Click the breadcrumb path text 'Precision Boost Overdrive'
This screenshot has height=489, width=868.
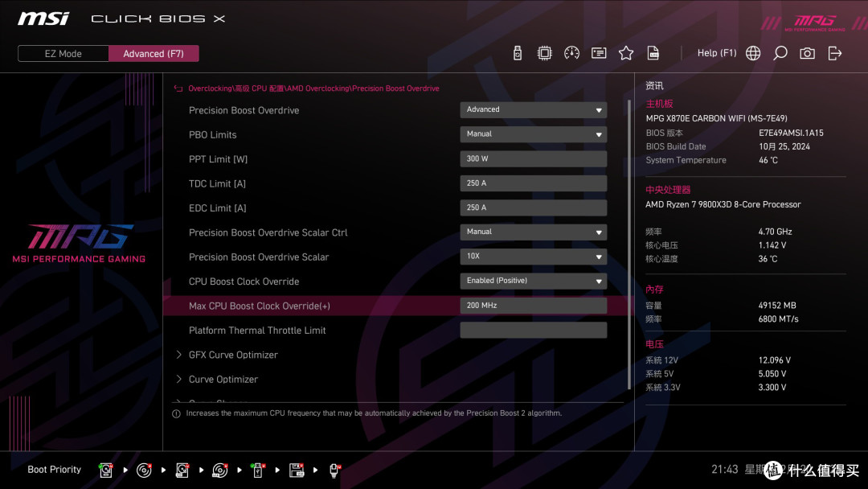click(x=395, y=88)
